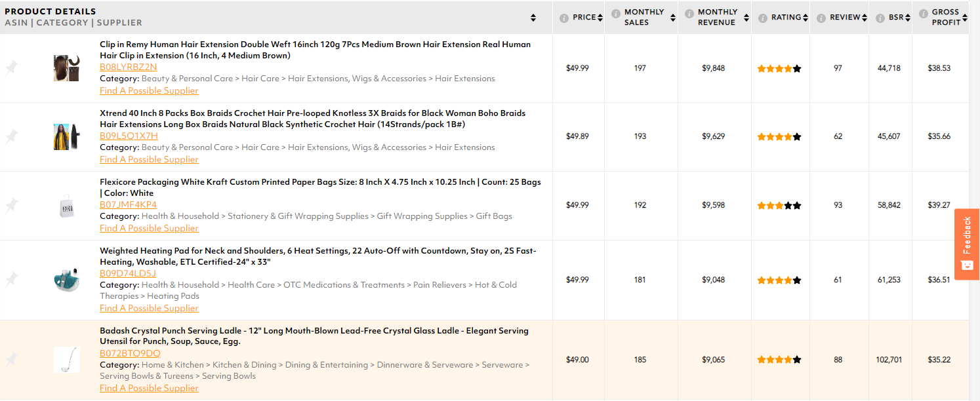
Task: Click the Xtrend braids product image
Action: click(67, 137)
